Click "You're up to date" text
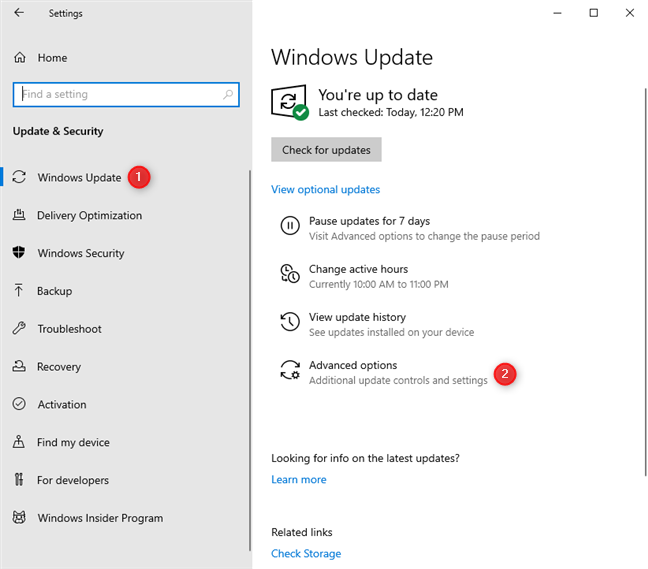The image size is (648, 569). (x=378, y=95)
